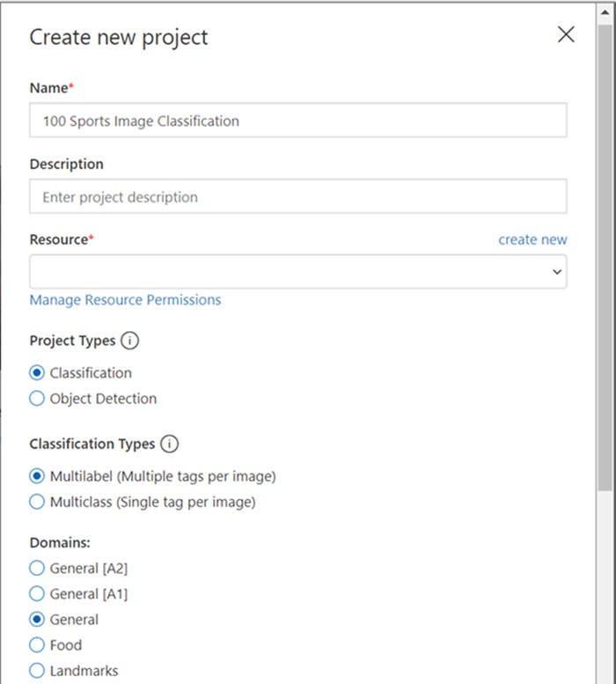The image size is (616, 684).
Task: Select the Classification project type
Action: (x=37, y=373)
